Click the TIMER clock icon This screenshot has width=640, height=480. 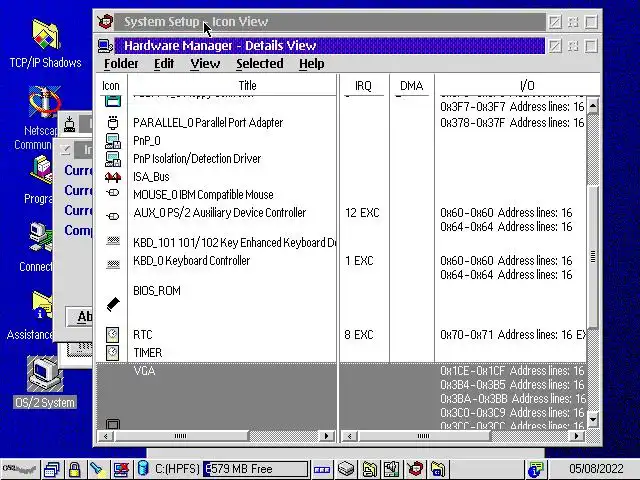pyautogui.click(x=112, y=353)
